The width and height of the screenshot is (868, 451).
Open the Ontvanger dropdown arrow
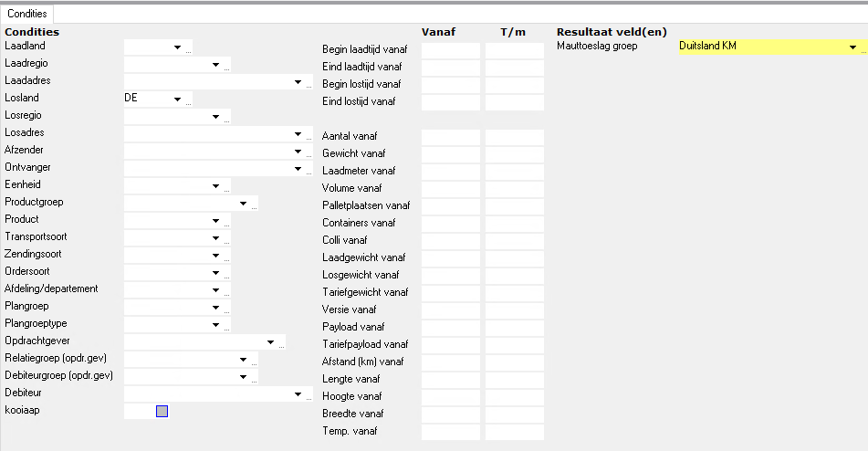pyautogui.click(x=298, y=168)
